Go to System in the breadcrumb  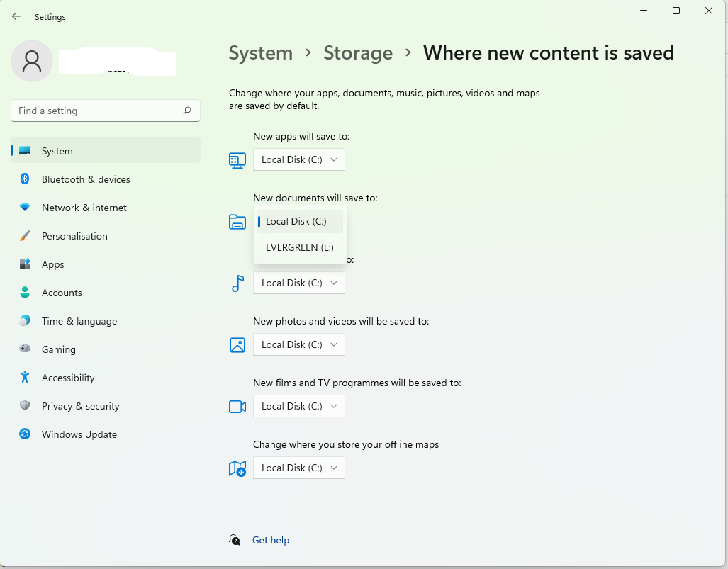pyautogui.click(x=260, y=53)
